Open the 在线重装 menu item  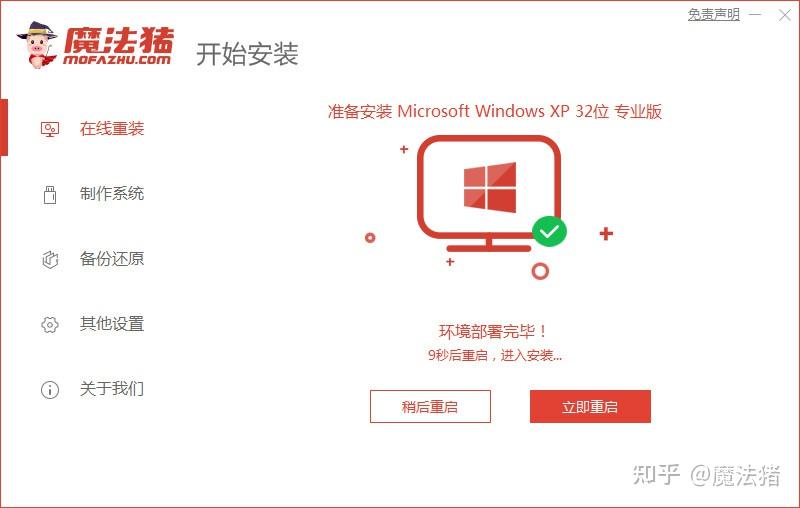(x=112, y=129)
